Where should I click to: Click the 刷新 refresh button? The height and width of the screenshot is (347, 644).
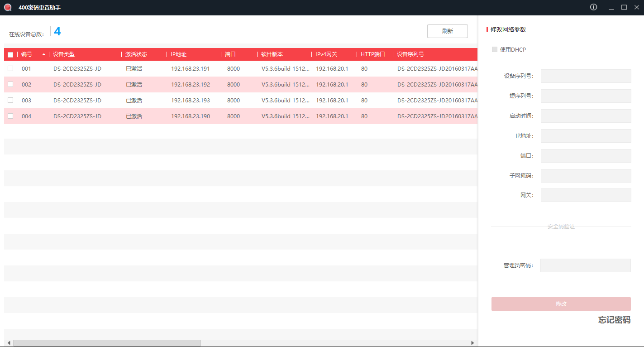point(447,31)
